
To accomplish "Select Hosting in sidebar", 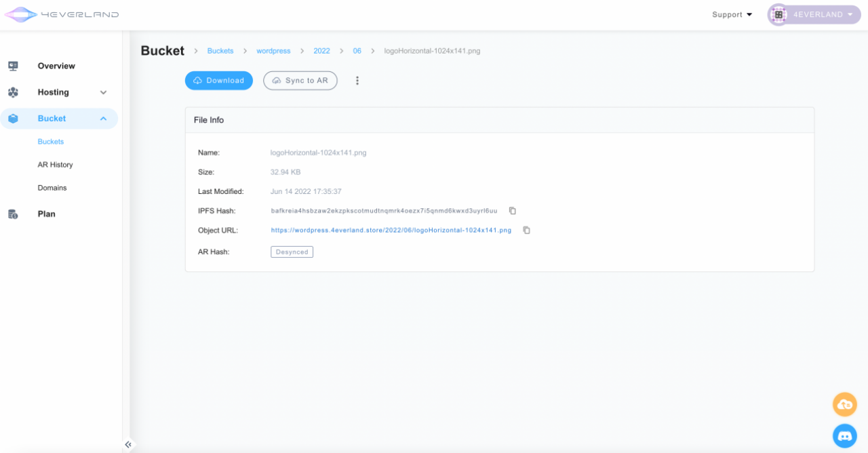I will 53,92.
